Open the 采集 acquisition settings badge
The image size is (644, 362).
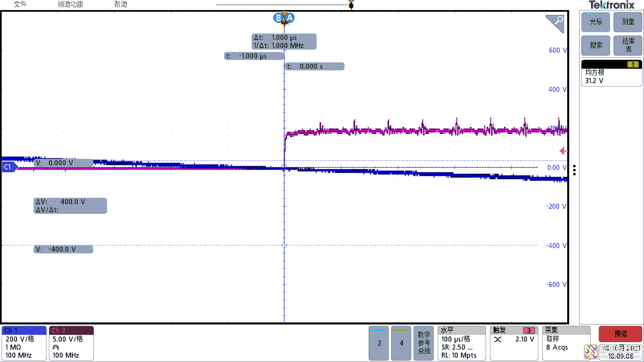567,343
